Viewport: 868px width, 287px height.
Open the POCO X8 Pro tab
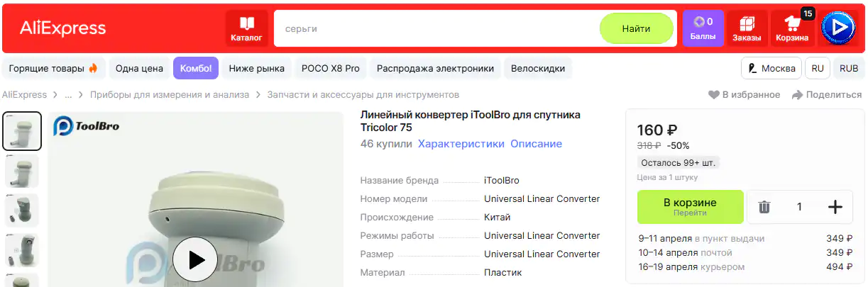click(x=331, y=69)
